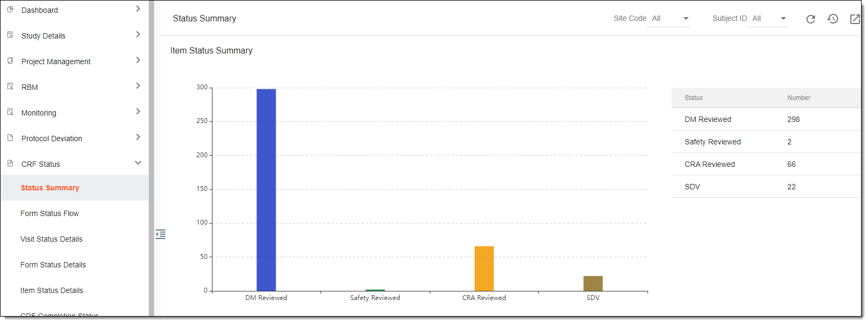Click the Protocol Deviation sidebar icon

coord(10,137)
